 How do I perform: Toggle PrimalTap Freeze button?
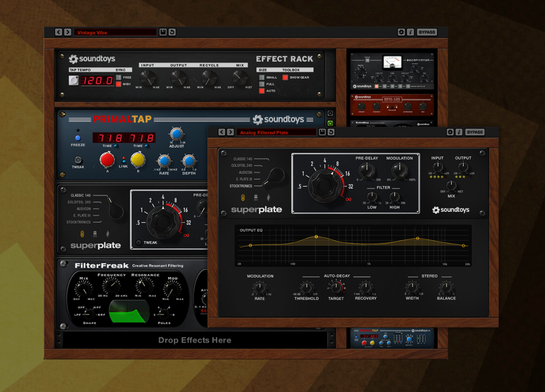tap(78, 138)
